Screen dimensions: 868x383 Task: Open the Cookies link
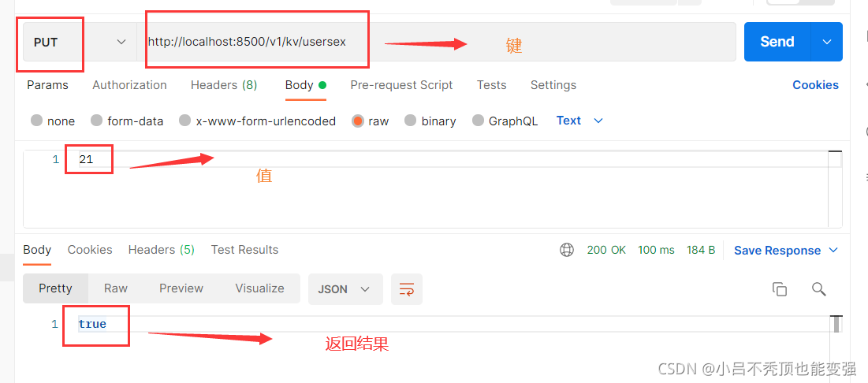pyautogui.click(x=815, y=85)
